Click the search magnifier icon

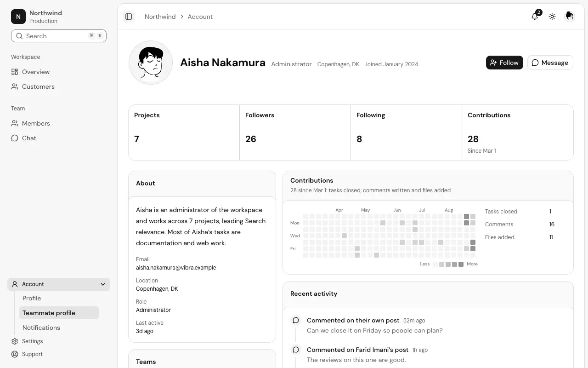coord(19,36)
